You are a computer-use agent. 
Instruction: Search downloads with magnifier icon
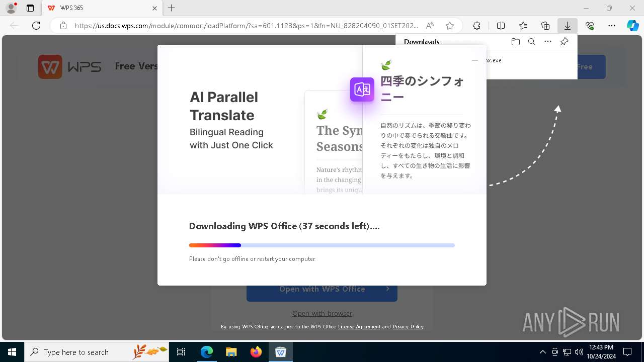coord(532,42)
